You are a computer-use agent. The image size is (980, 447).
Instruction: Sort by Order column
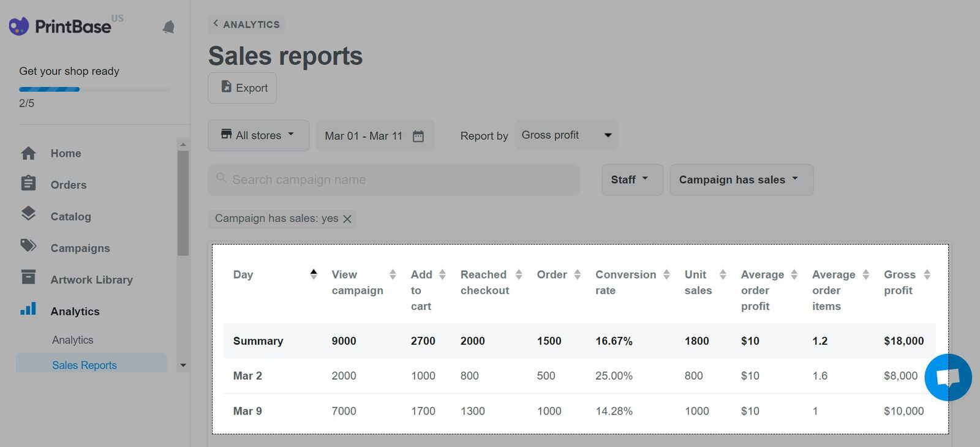point(577,274)
